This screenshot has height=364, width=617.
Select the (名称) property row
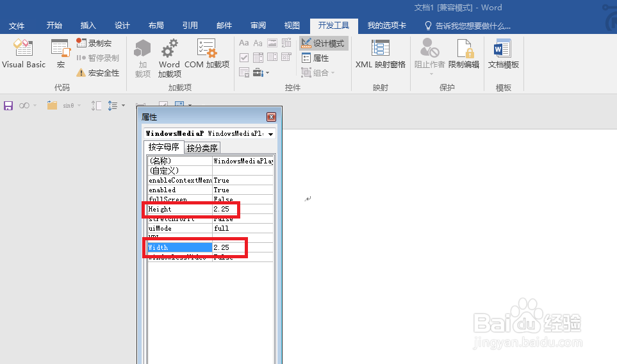tap(211, 161)
